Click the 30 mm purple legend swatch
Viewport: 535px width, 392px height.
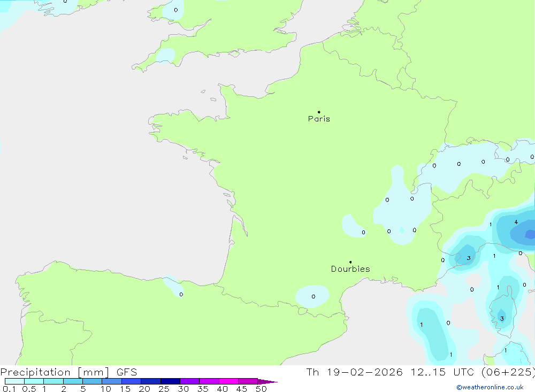189,381
